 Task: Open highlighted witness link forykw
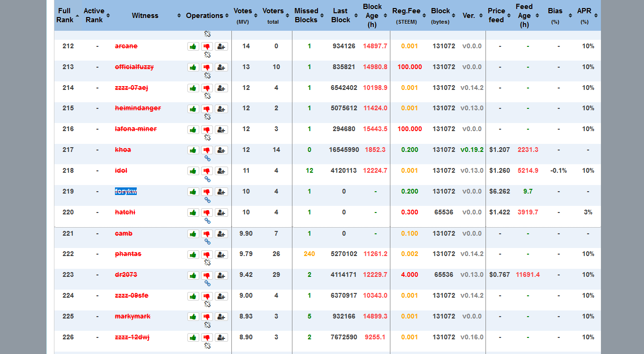[x=126, y=191]
